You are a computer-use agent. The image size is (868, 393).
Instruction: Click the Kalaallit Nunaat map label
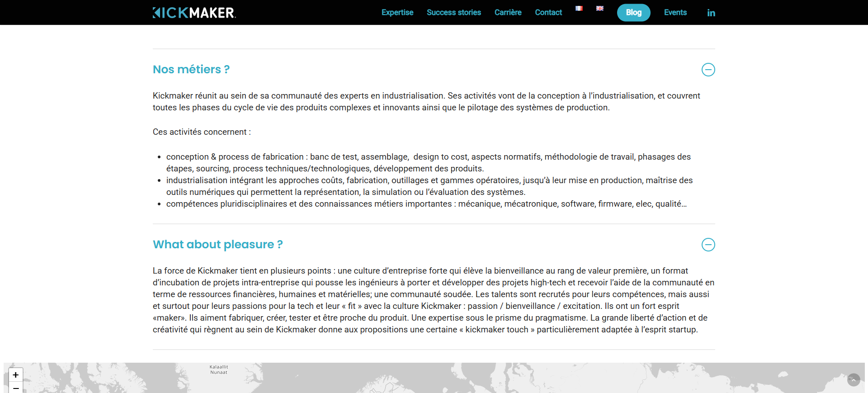click(219, 369)
